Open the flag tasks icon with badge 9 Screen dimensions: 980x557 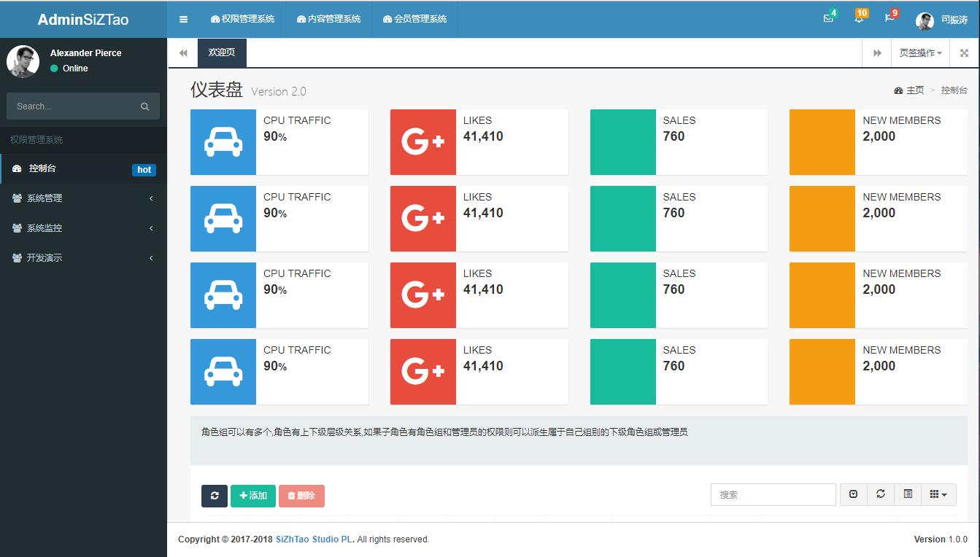point(890,18)
